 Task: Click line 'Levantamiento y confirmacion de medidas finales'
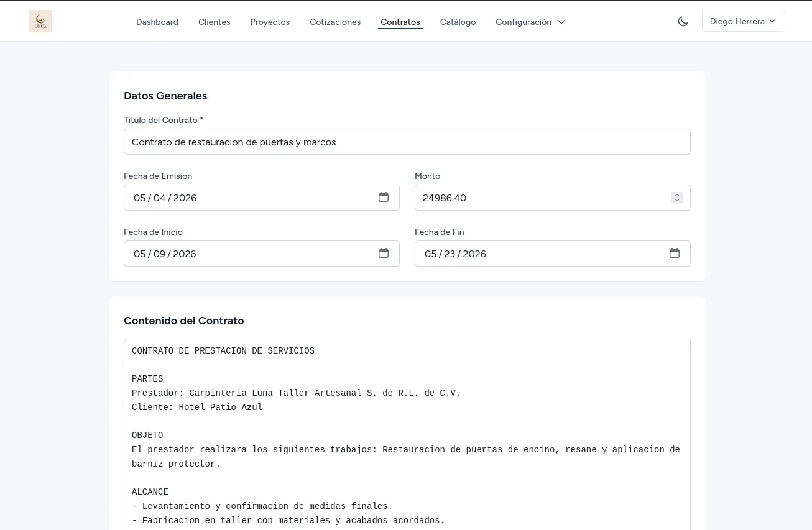point(262,506)
